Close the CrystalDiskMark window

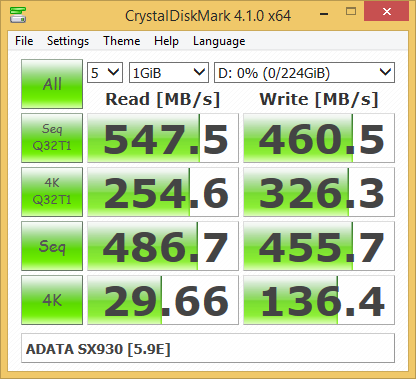click(x=386, y=11)
